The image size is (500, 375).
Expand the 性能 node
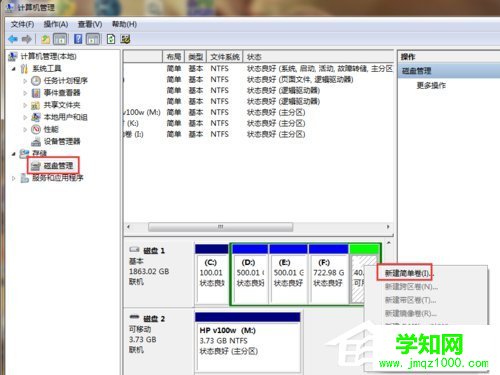click(25, 129)
